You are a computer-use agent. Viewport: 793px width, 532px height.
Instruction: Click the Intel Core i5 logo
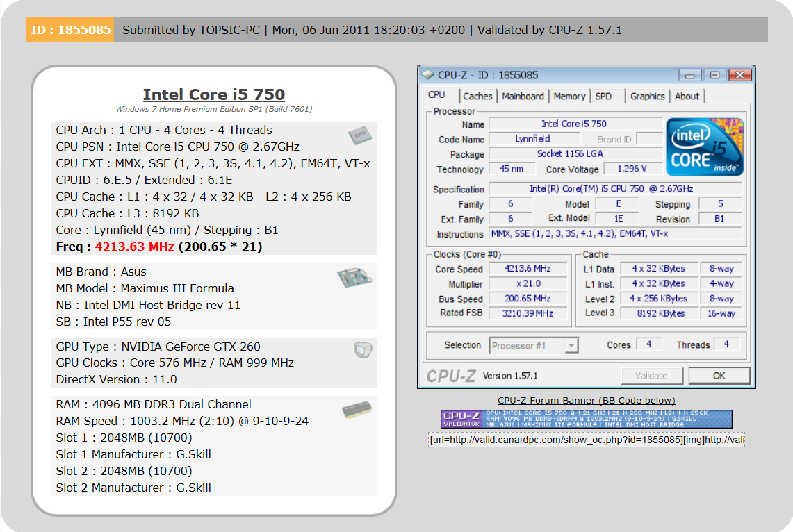point(705,147)
